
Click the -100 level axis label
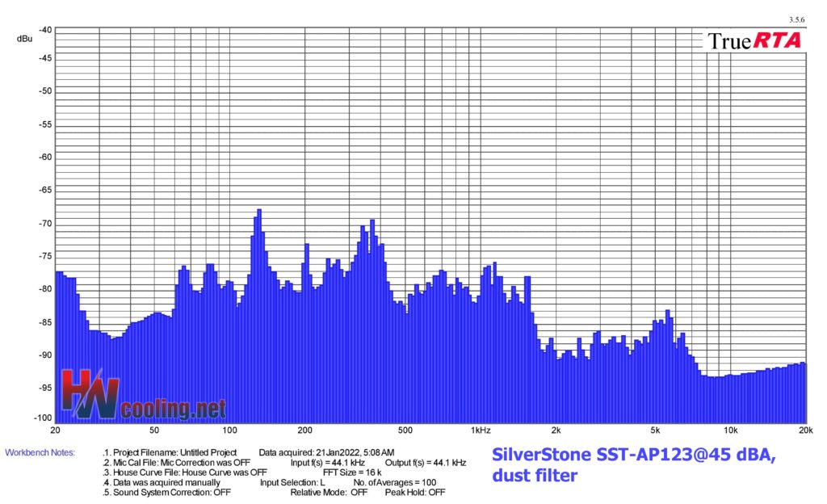44,418
